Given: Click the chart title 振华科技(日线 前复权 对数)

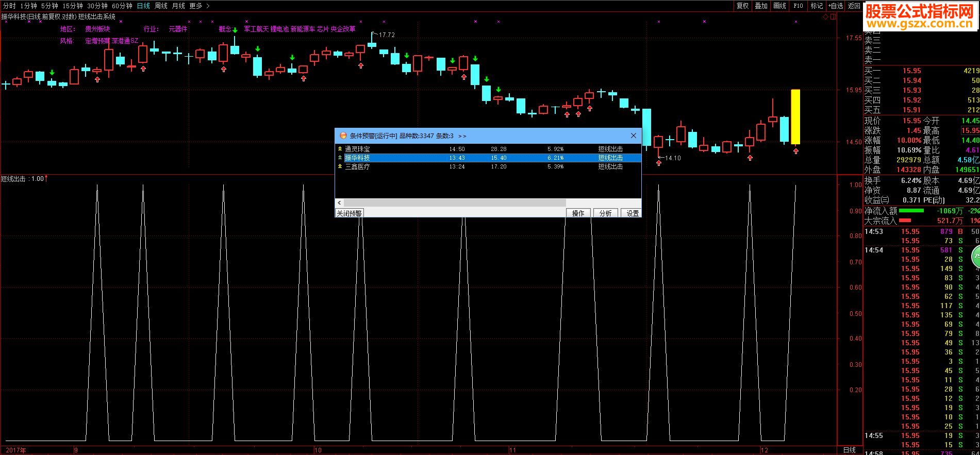Looking at the screenshot, I should pyautogui.click(x=39, y=17).
